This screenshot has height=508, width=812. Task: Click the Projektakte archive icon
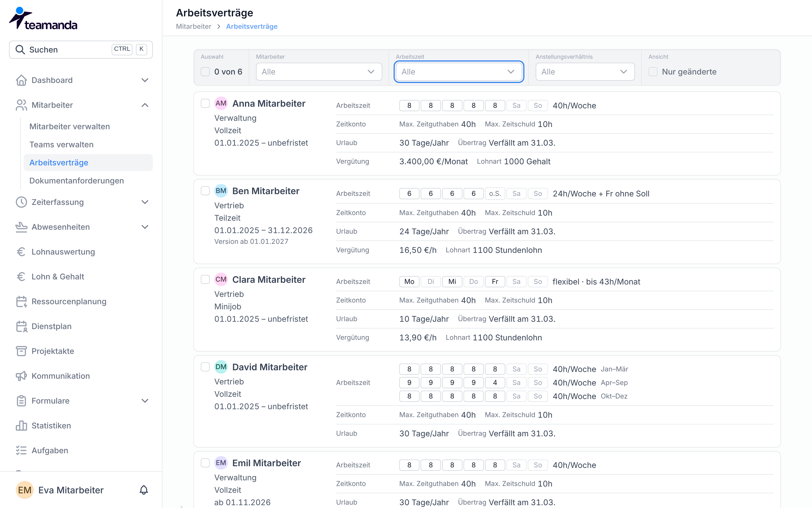21,351
